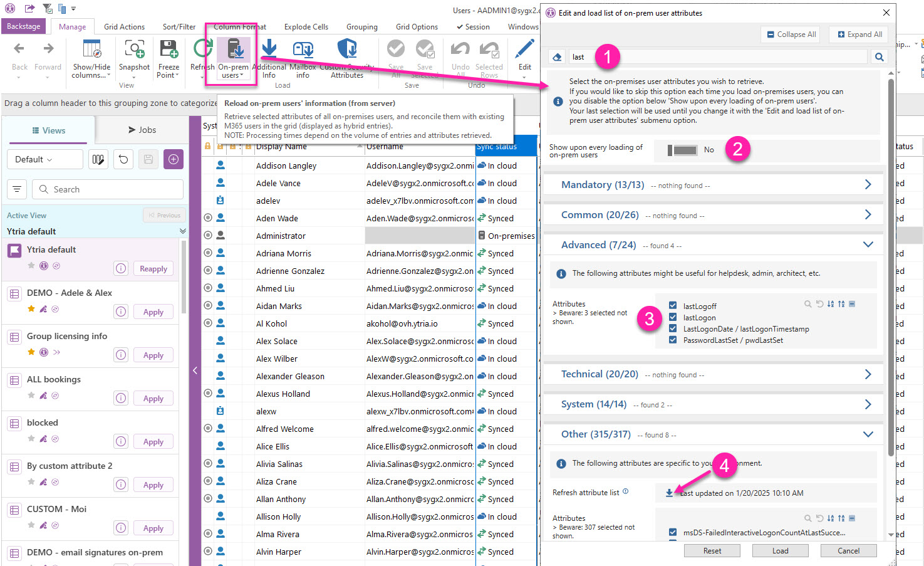
Task: Click the Mailbox info icon
Action: coord(303,50)
